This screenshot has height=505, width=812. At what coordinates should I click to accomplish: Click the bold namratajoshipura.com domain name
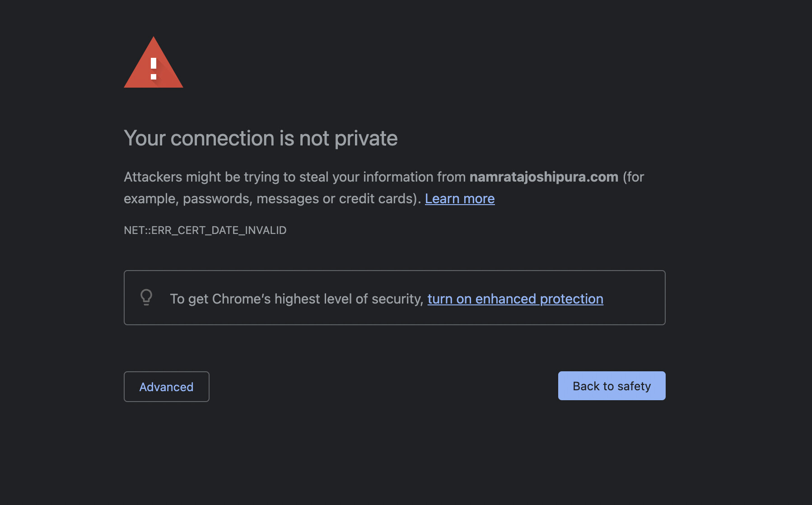coord(544,177)
